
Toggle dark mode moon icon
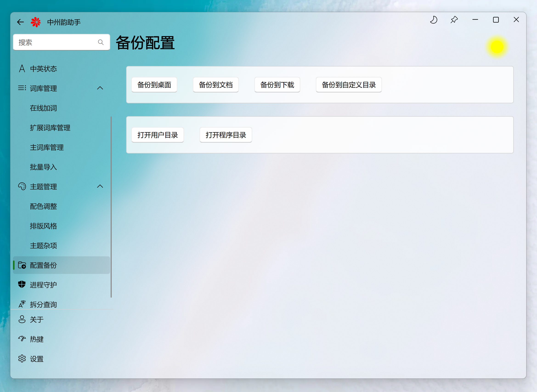tap(434, 20)
